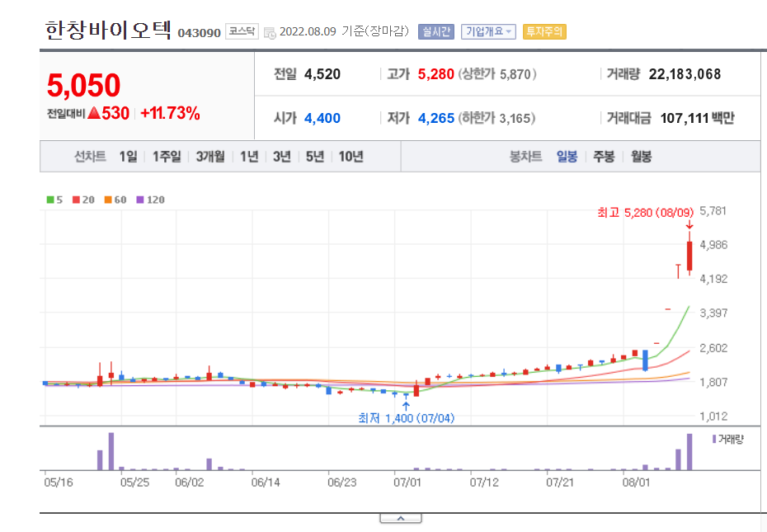Click the 전일 value 4,520
Screen dimensions: 767x532
322,74
